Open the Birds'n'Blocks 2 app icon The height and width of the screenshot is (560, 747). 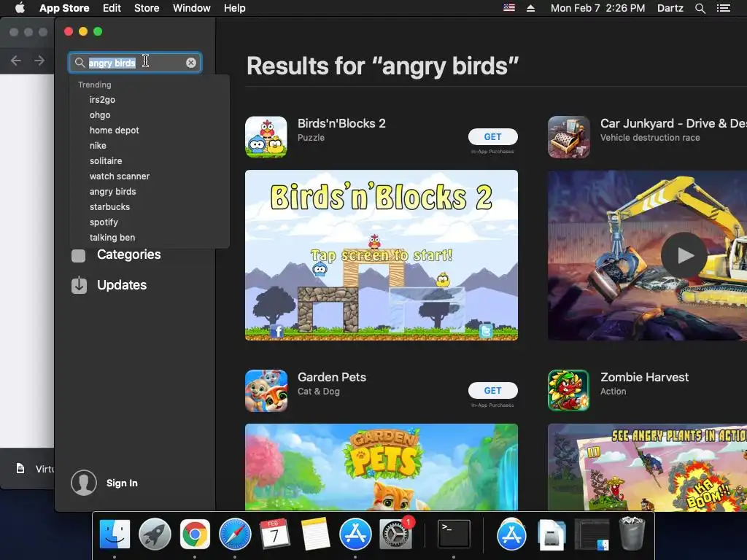tap(266, 136)
